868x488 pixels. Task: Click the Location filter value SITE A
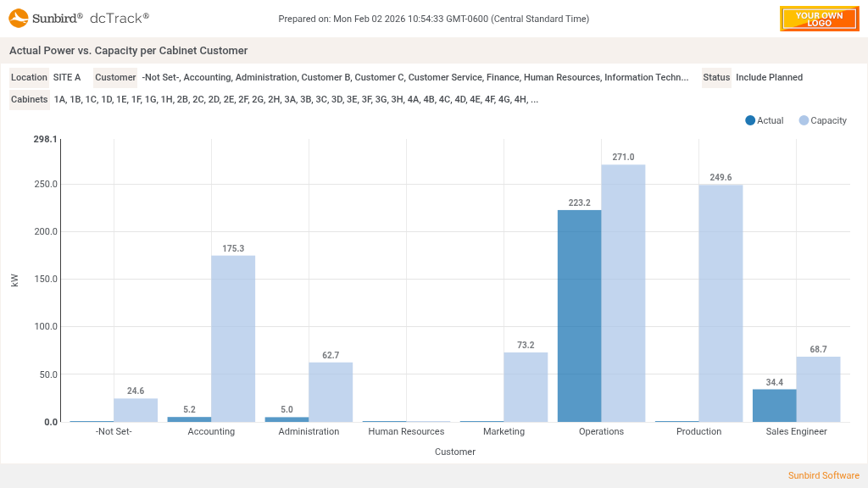pyautogui.click(x=67, y=77)
